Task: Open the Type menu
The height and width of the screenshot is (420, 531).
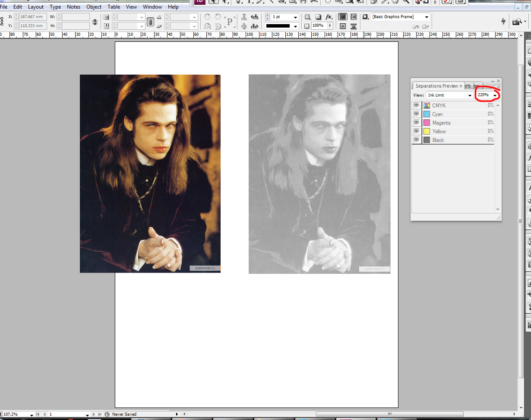Action: pos(55,7)
